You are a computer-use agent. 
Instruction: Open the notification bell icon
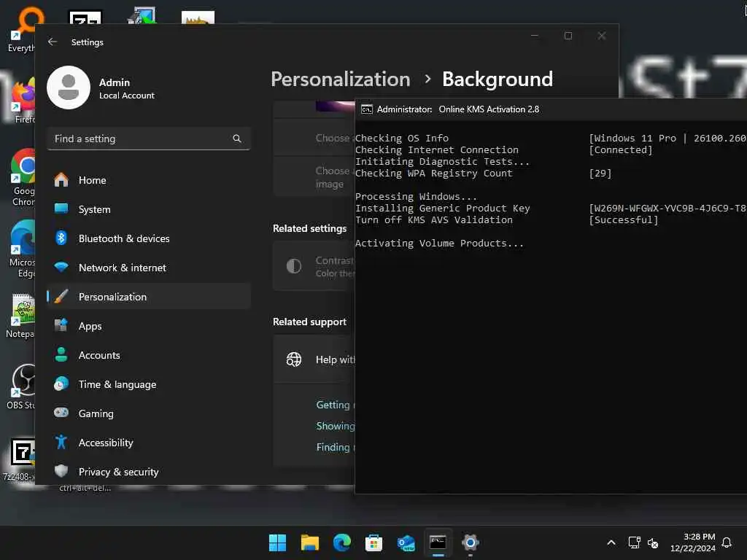click(x=727, y=542)
